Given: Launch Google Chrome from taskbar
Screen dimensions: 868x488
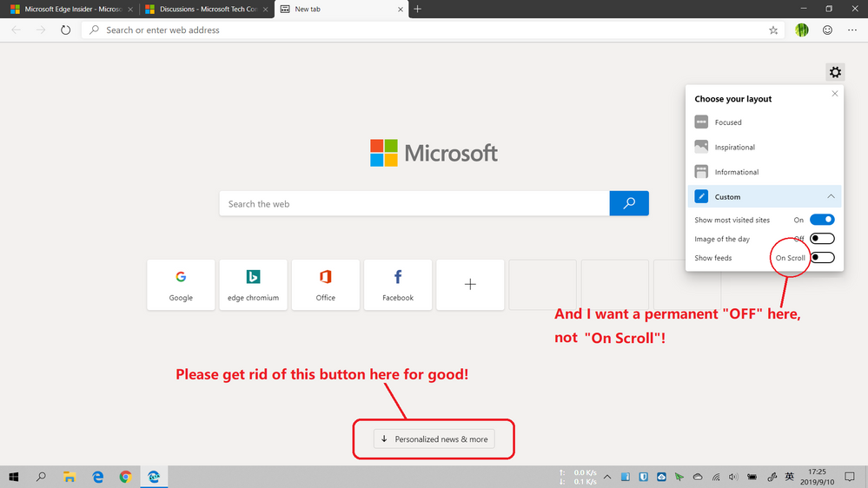Looking at the screenshot, I should tap(126, 477).
